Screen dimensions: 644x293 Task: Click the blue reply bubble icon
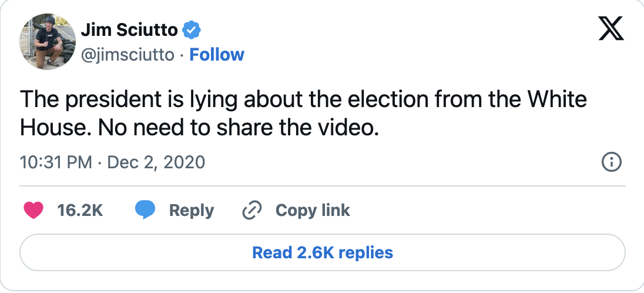145,210
